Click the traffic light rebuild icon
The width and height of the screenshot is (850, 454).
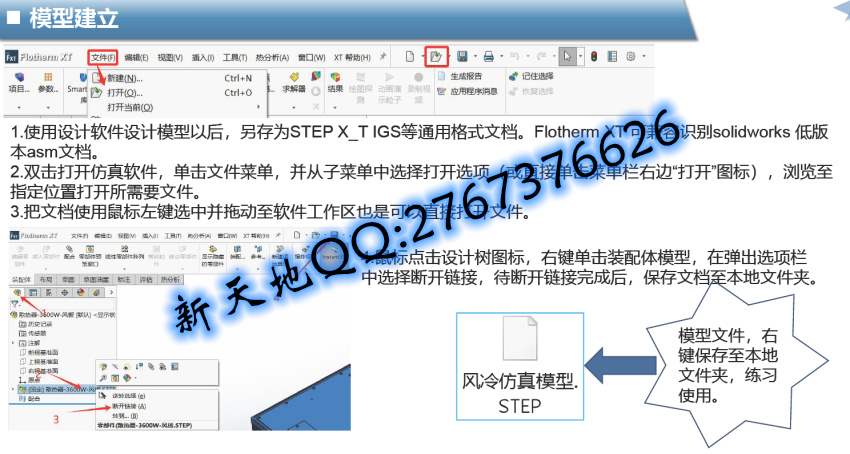(593, 57)
